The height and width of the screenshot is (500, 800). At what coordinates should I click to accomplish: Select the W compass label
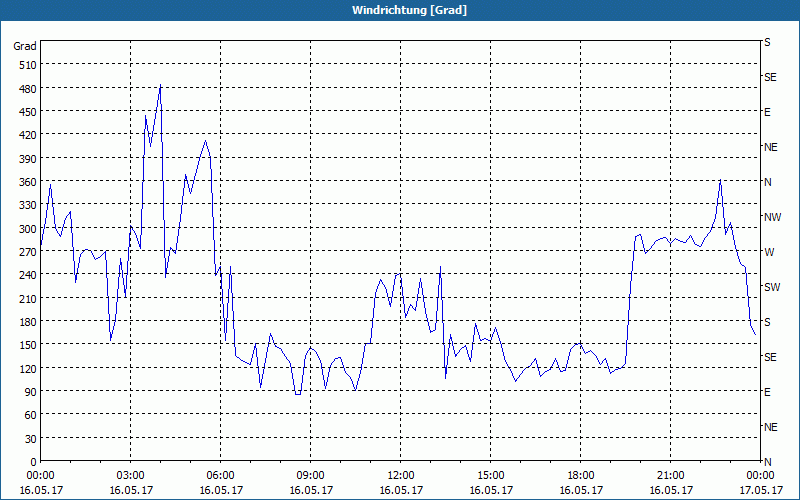769,252
